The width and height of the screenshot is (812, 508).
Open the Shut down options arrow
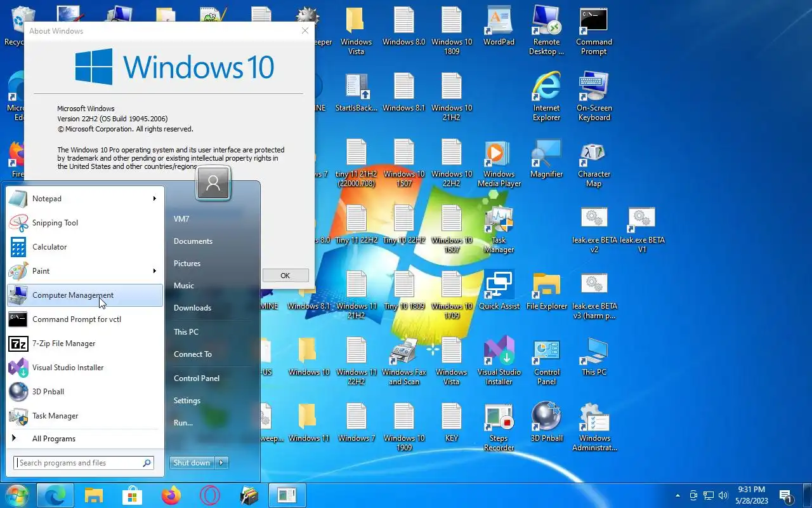pyautogui.click(x=221, y=463)
